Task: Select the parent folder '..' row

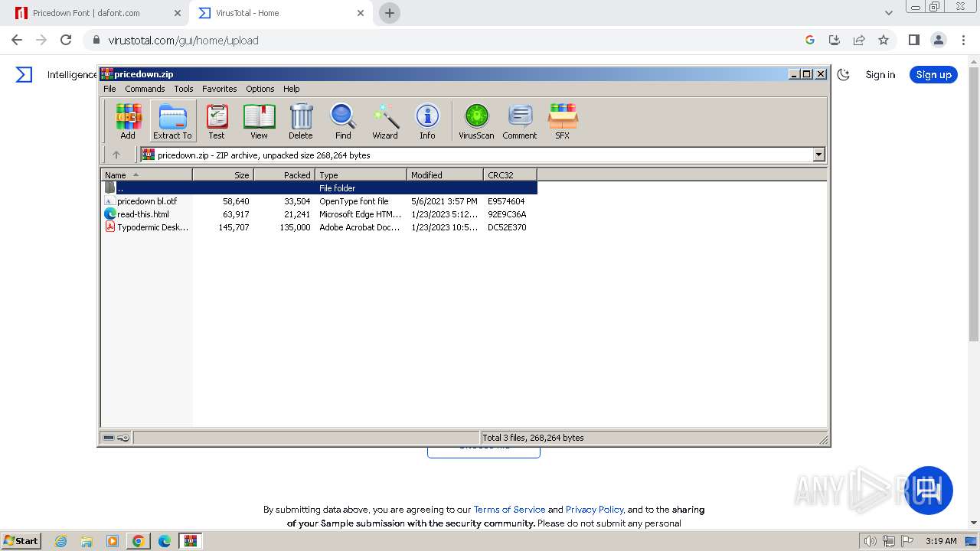Action: point(319,187)
